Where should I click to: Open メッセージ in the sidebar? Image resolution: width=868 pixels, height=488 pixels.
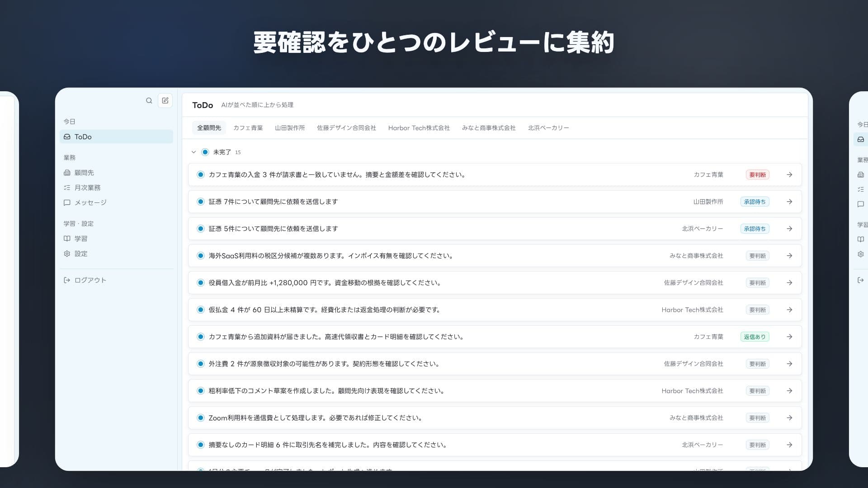click(116, 202)
